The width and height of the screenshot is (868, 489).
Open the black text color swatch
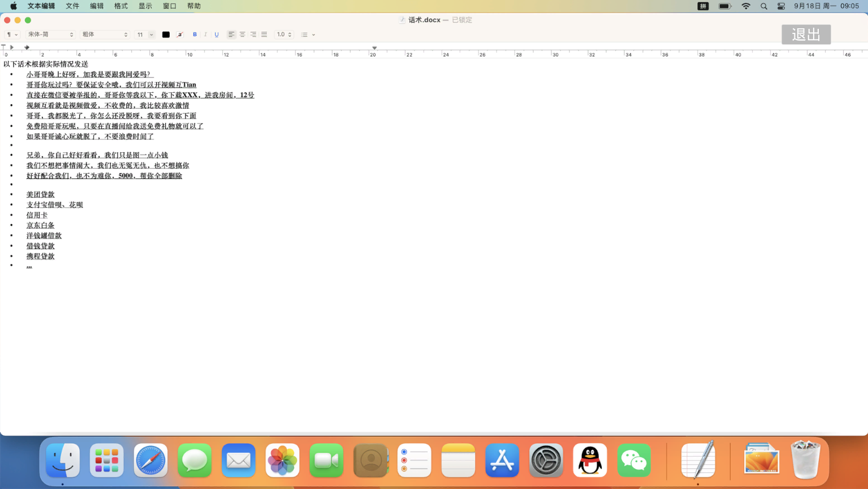(166, 35)
